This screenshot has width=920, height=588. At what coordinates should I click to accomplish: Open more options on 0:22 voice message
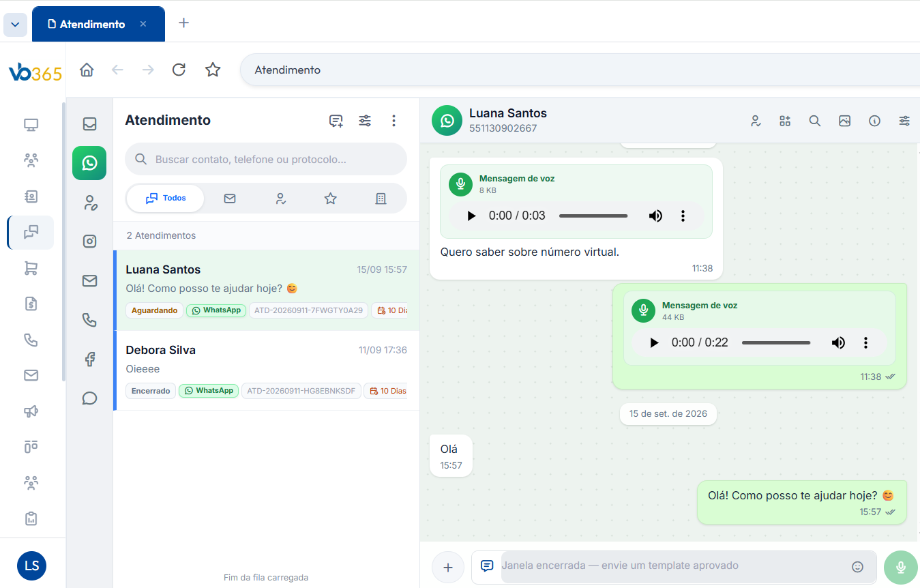click(865, 342)
